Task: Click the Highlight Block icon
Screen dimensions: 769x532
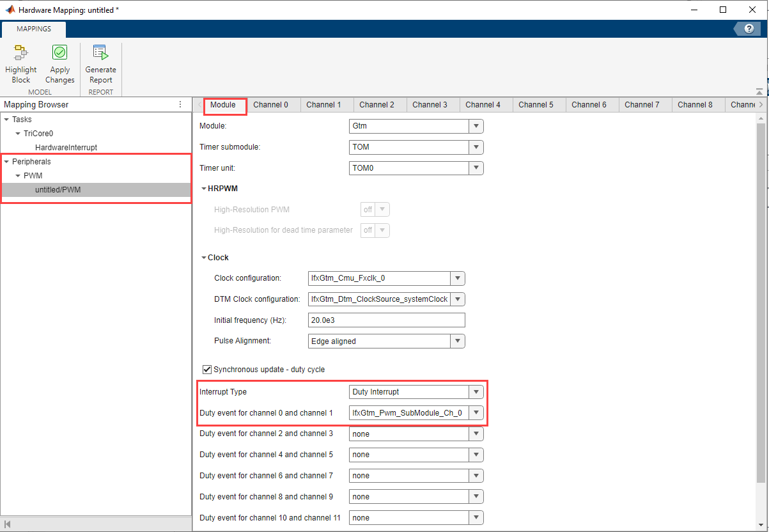Action: click(20, 53)
